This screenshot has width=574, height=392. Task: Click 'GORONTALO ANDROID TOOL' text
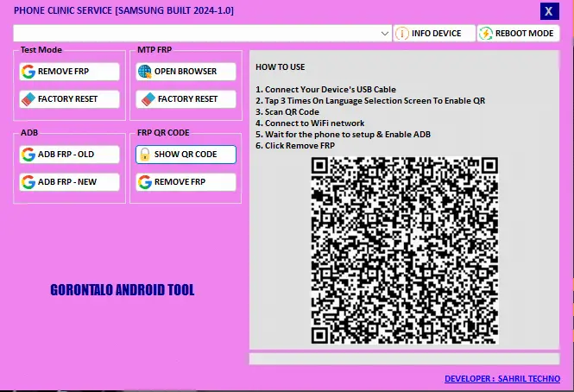(123, 290)
